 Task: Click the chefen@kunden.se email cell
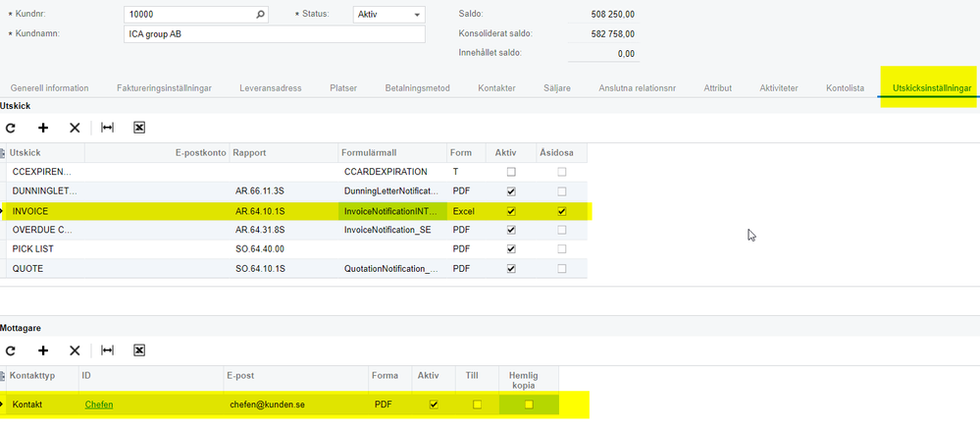click(x=296, y=405)
